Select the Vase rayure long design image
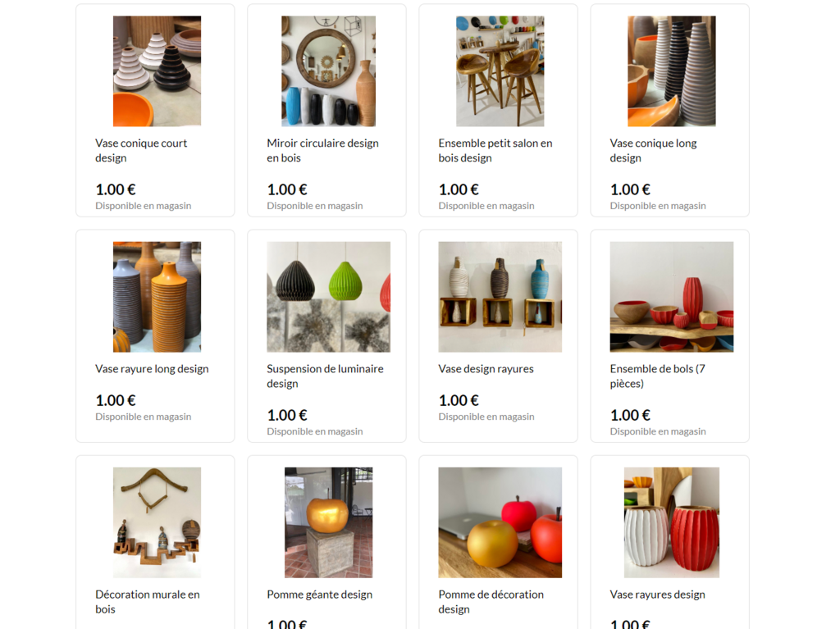This screenshot has width=840, height=629. click(157, 297)
